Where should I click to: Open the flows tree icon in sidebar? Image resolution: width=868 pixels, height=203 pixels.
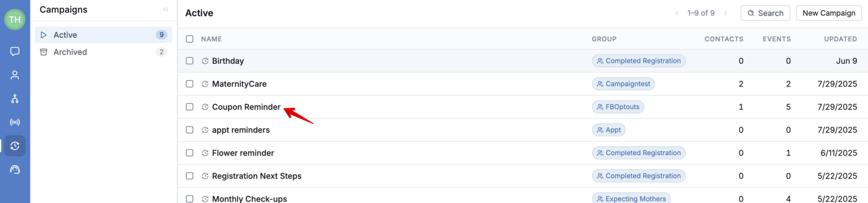tap(15, 99)
